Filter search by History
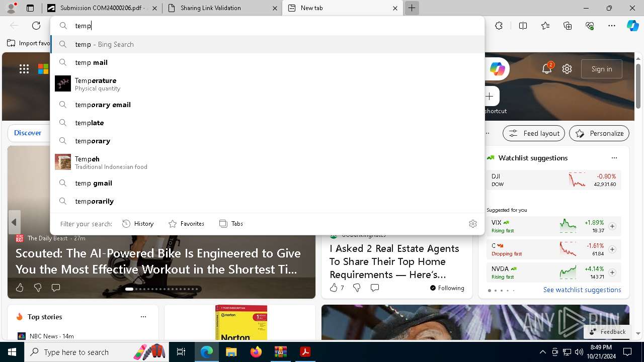This screenshot has width=644, height=362. pyautogui.click(x=138, y=224)
